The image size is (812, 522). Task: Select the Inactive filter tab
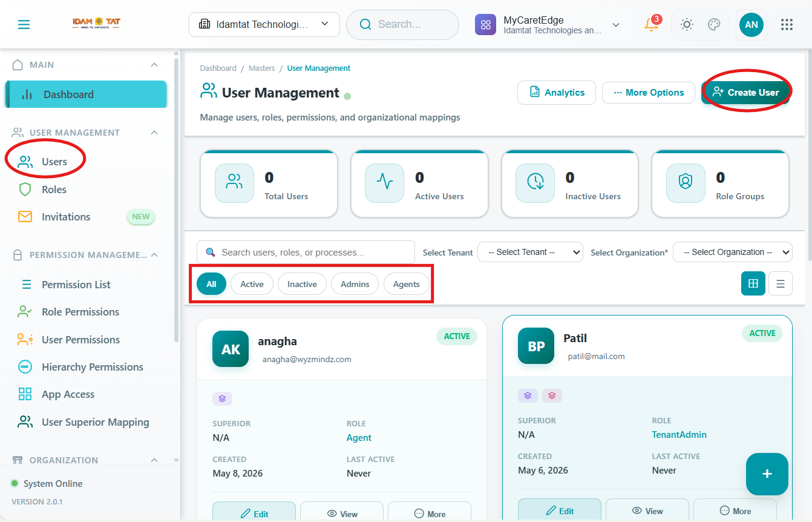(302, 284)
